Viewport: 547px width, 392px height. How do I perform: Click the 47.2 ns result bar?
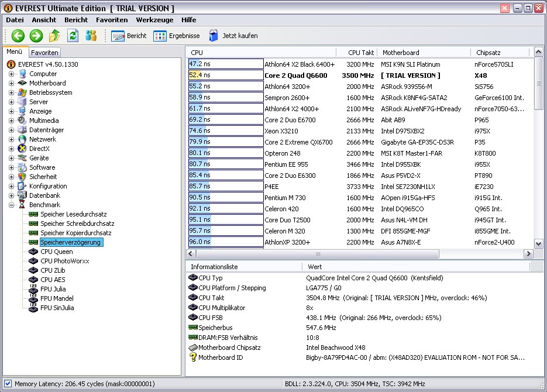click(x=226, y=64)
